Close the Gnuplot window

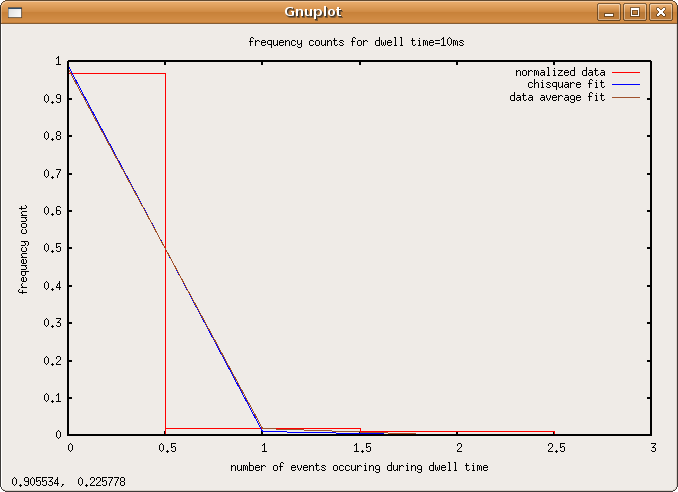coord(659,12)
